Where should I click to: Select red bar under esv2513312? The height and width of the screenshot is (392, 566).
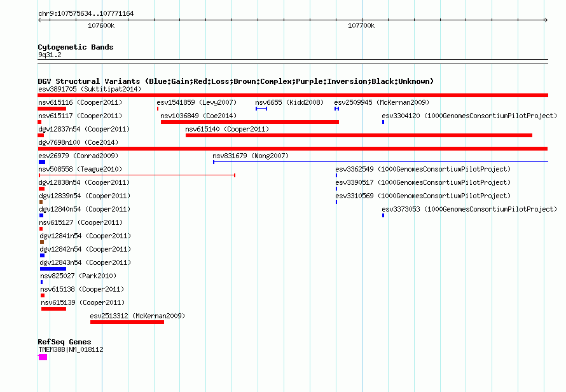click(127, 322)
